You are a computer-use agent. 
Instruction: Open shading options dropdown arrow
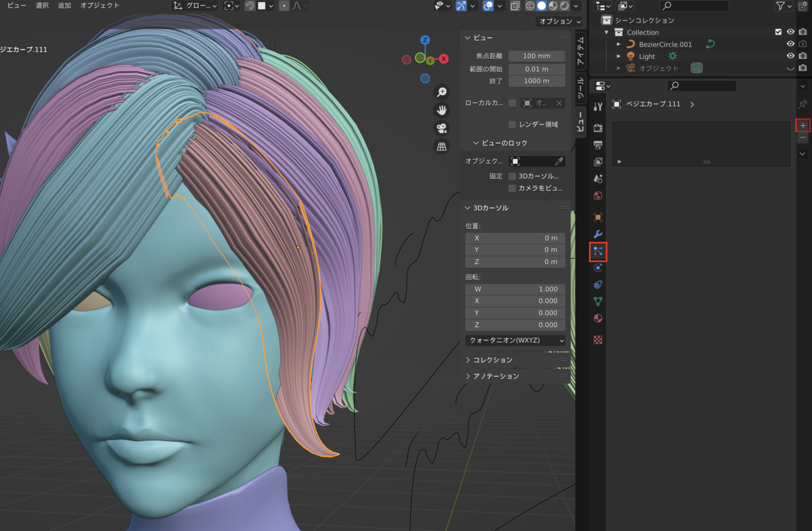[x=577, y=5]
